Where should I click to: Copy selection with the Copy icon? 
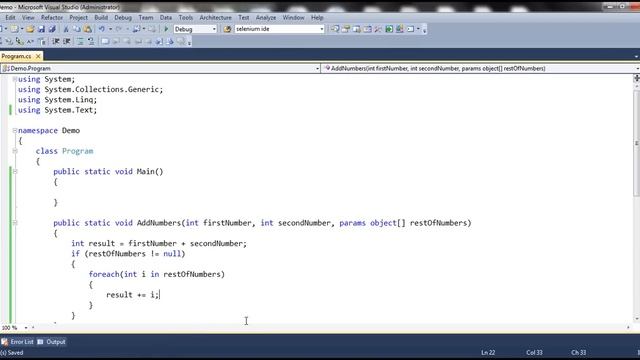tap(76, 29)
